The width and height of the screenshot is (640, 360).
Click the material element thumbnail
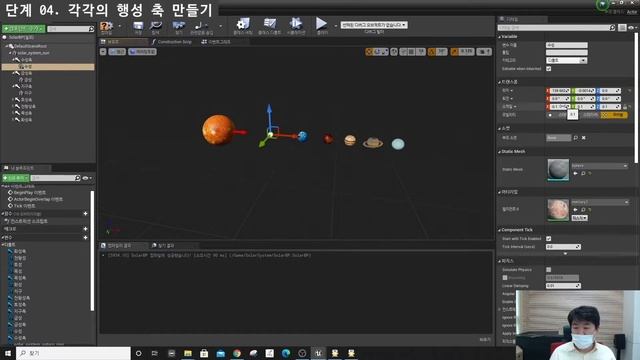(x=558, y=210)
